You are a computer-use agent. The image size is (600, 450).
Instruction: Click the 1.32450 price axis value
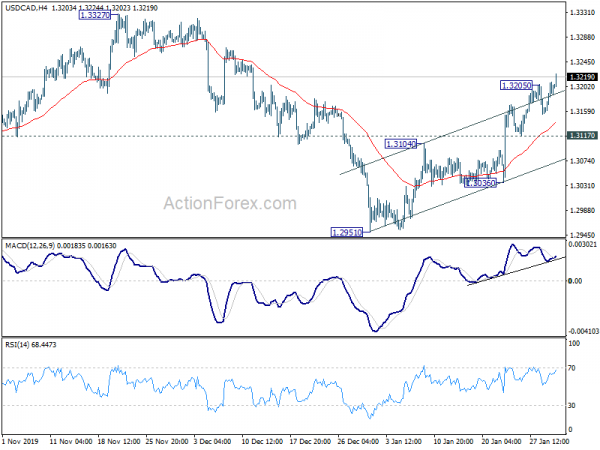[582, 62]
